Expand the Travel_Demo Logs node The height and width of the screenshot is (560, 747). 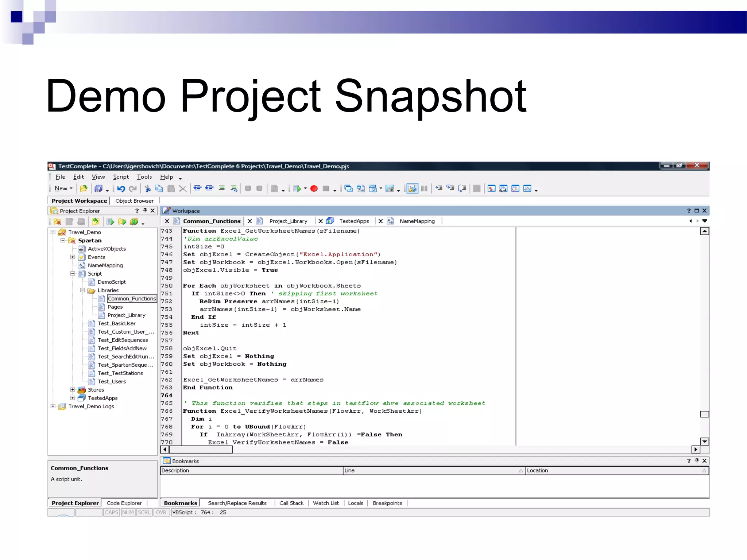pyautogui.click(x=53, y=406)
